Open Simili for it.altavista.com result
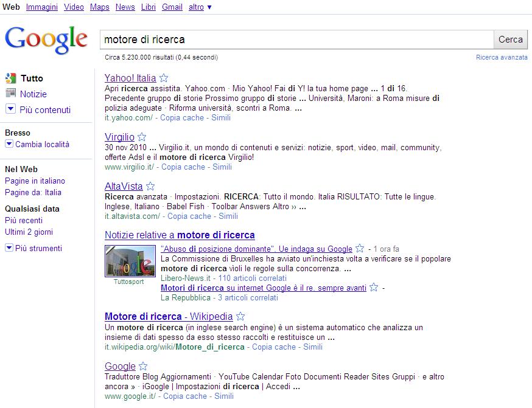532x408 pixels. (228, 216)
